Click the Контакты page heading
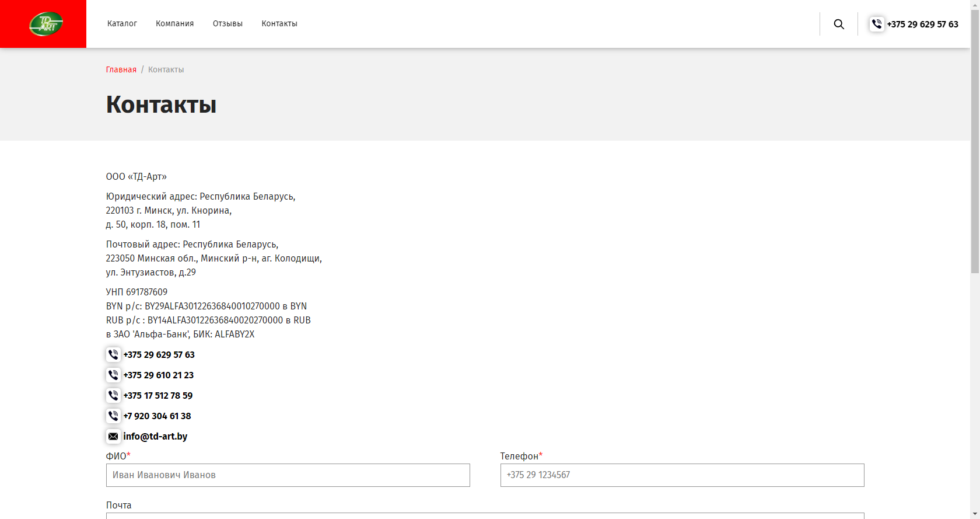Screen dimensions: 980x519 (x=161, y=105)
